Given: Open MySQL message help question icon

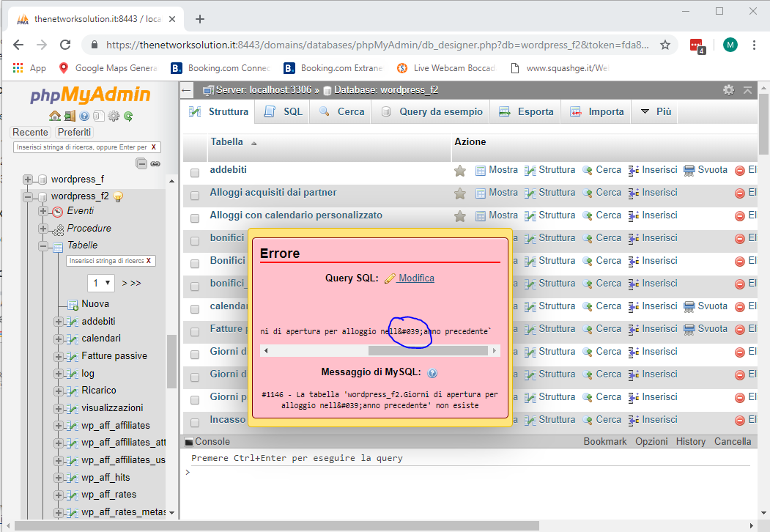Looking at the screenshot, I should (x=432, y=373).
